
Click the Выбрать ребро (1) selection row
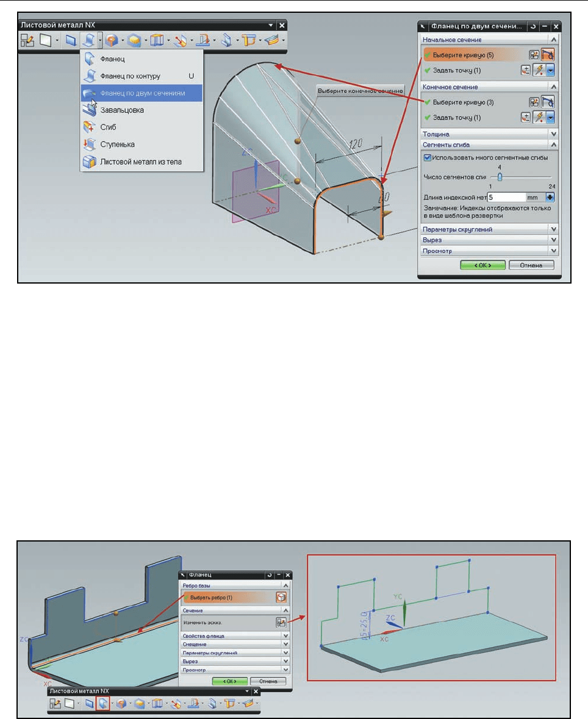coord(228,598)
